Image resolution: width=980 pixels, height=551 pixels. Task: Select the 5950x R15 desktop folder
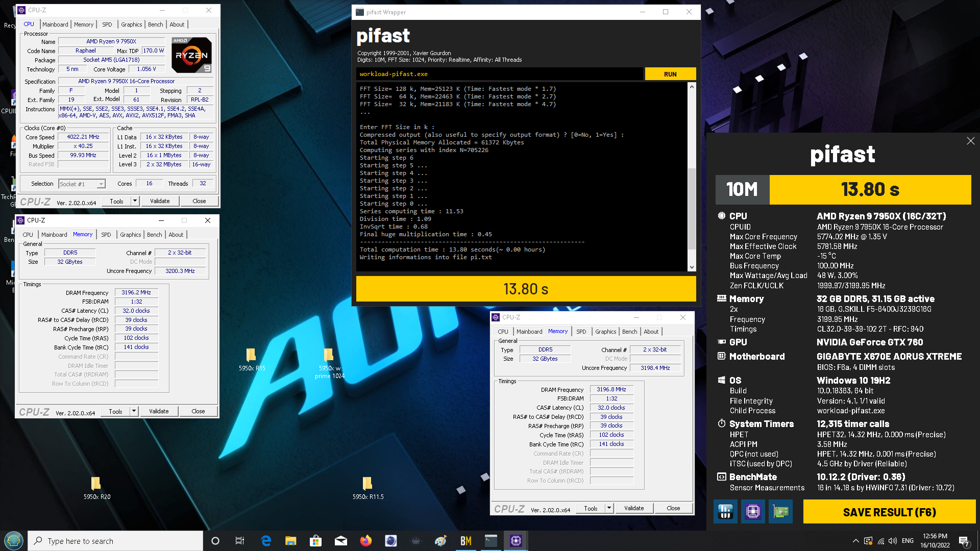pyautogui.click(x=252, y=359)
